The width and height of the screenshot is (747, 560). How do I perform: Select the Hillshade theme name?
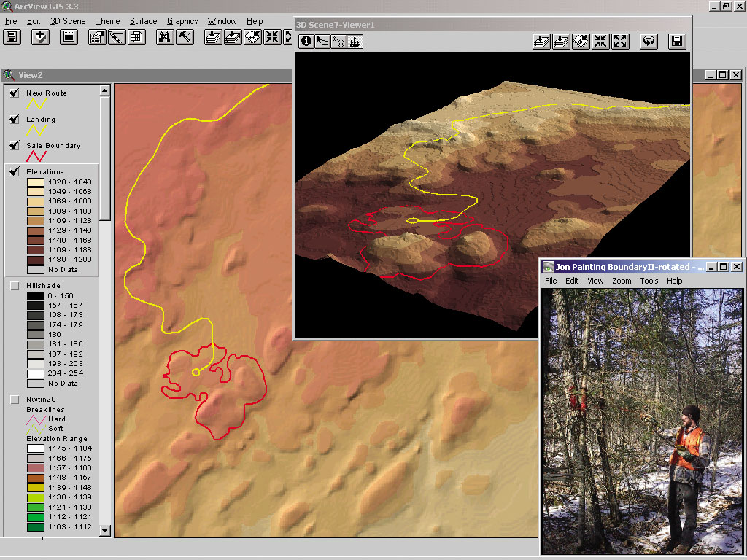point(43,286)
